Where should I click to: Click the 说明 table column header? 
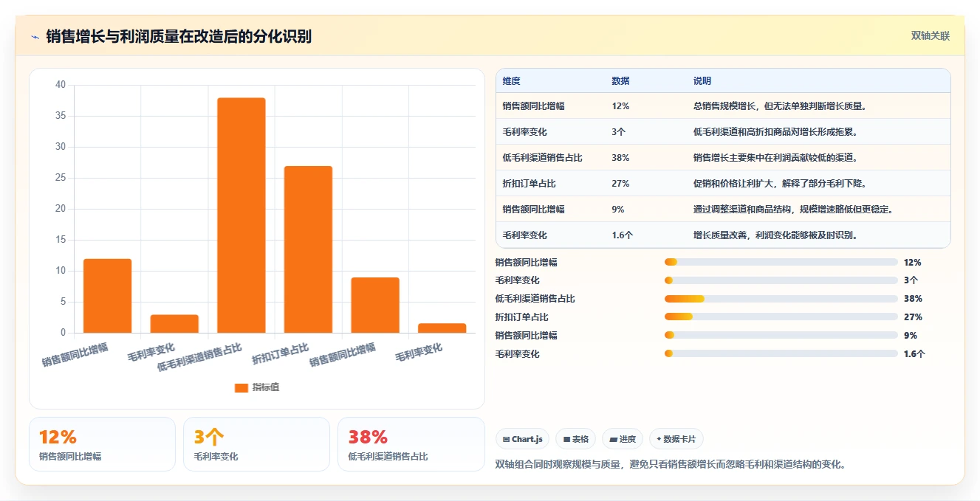[702, 81]
